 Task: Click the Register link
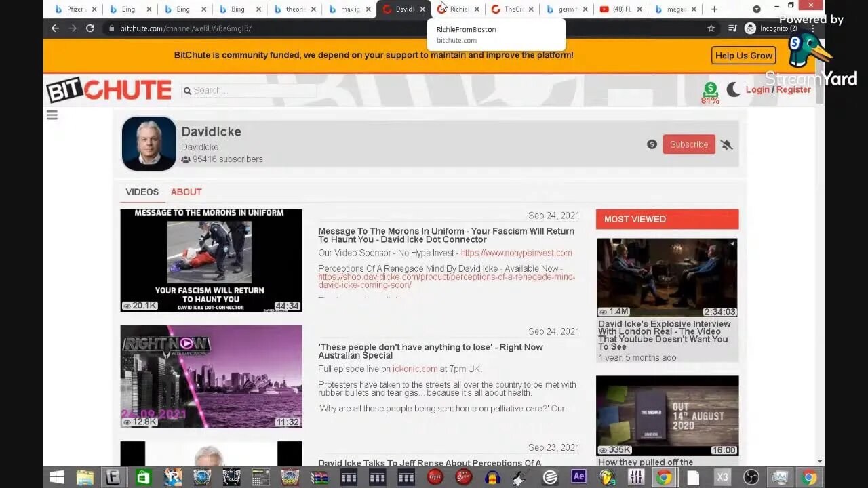[x=793, y=89]
